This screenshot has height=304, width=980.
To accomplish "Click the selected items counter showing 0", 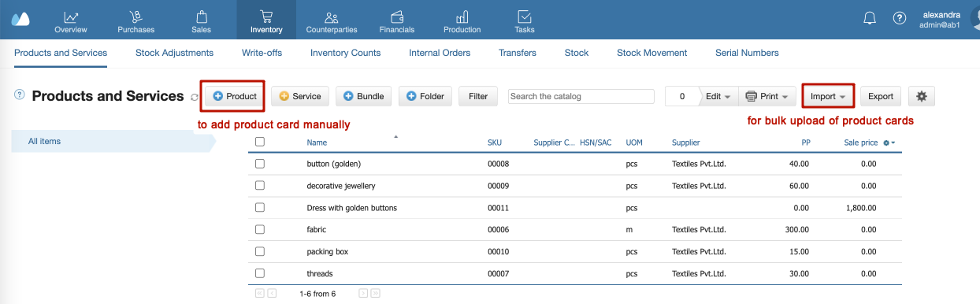I will coord(682,96).
